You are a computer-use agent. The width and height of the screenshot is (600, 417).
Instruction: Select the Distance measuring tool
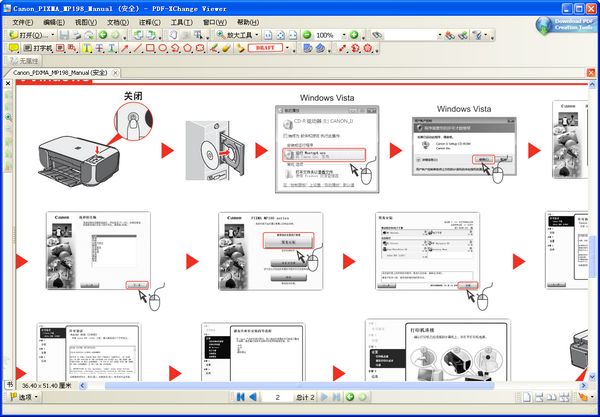pyautogui.click(x=343, y=48)
